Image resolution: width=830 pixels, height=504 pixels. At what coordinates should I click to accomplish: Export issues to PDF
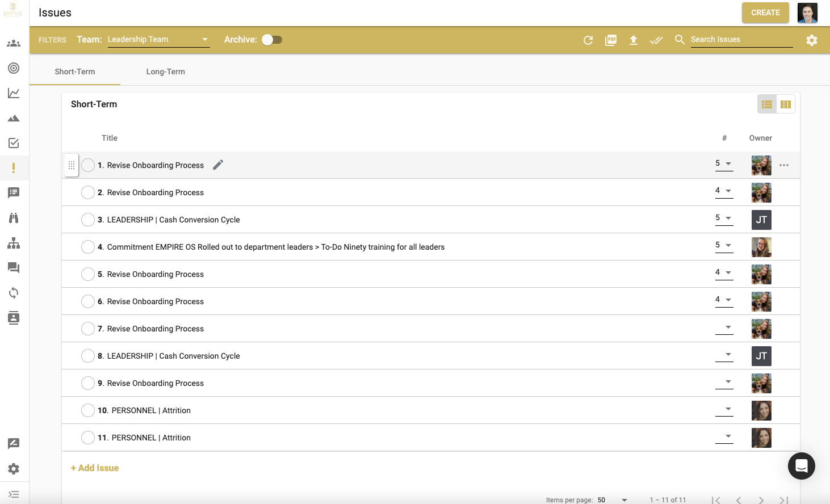click(611, 40)
